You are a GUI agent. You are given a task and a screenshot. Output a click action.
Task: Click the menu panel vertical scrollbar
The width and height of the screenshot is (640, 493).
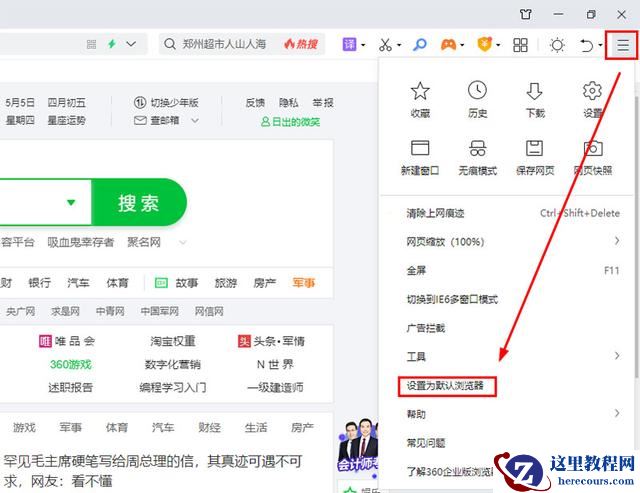(637, 235)
